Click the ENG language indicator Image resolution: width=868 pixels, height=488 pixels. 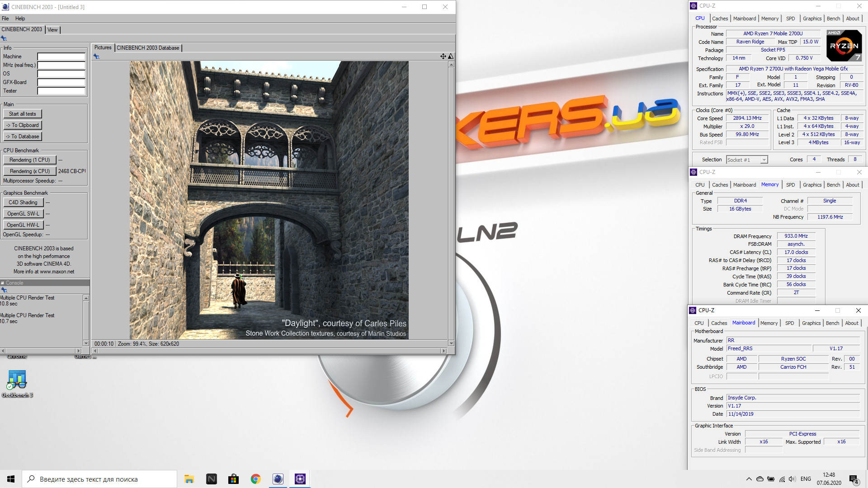pos(806,479)
